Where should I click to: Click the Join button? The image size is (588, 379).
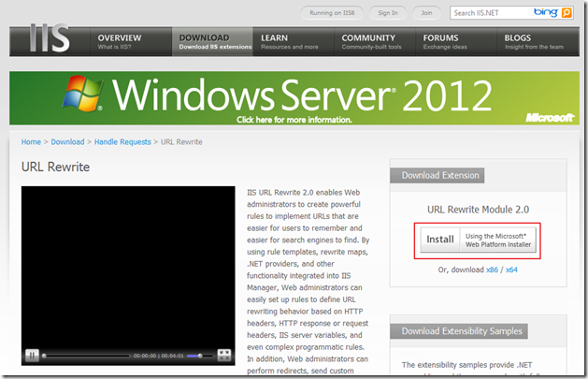pyautogui.click(x=426, y=13)
